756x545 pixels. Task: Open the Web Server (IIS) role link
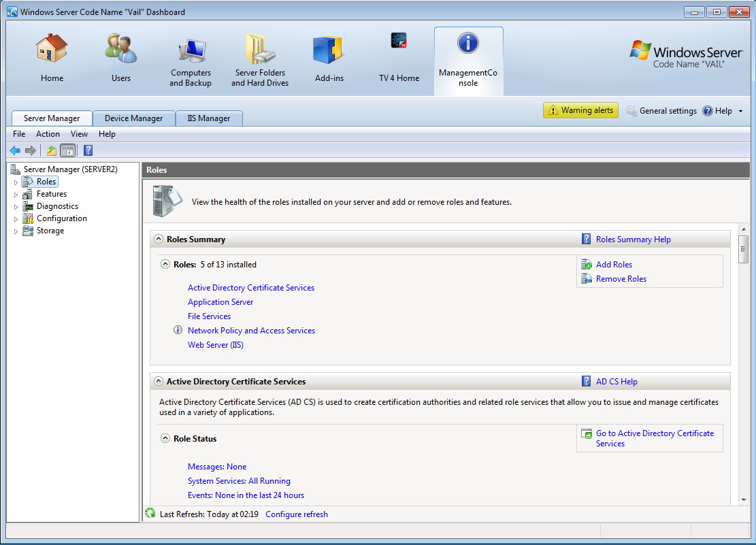(x=216, y=345)
